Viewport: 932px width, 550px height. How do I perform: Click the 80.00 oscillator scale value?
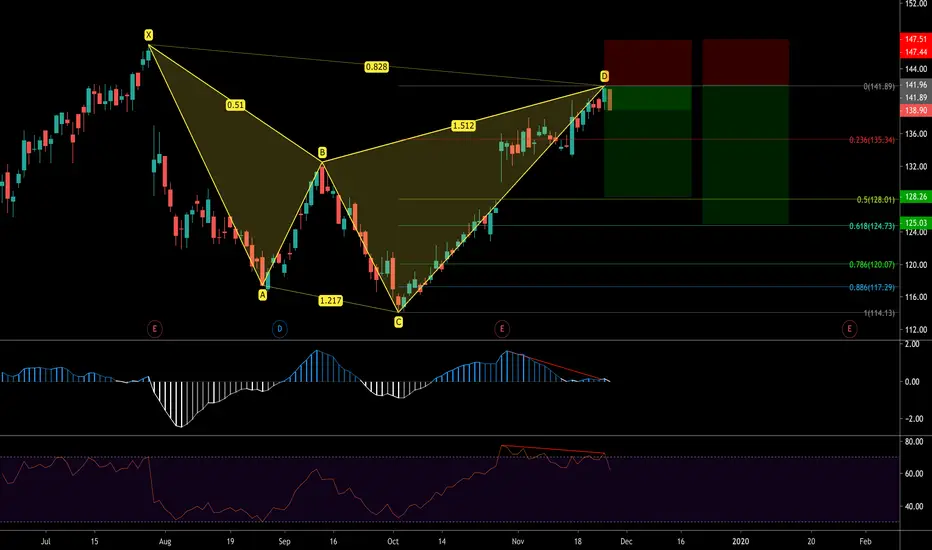(914, 442)
